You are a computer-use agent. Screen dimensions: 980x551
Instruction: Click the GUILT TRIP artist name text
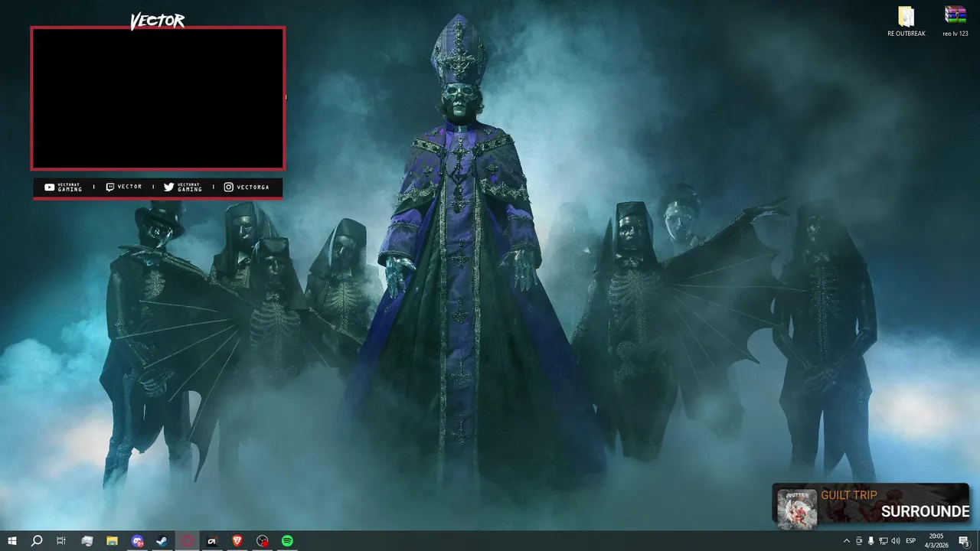pyautogui.click(x=849, y=495)
